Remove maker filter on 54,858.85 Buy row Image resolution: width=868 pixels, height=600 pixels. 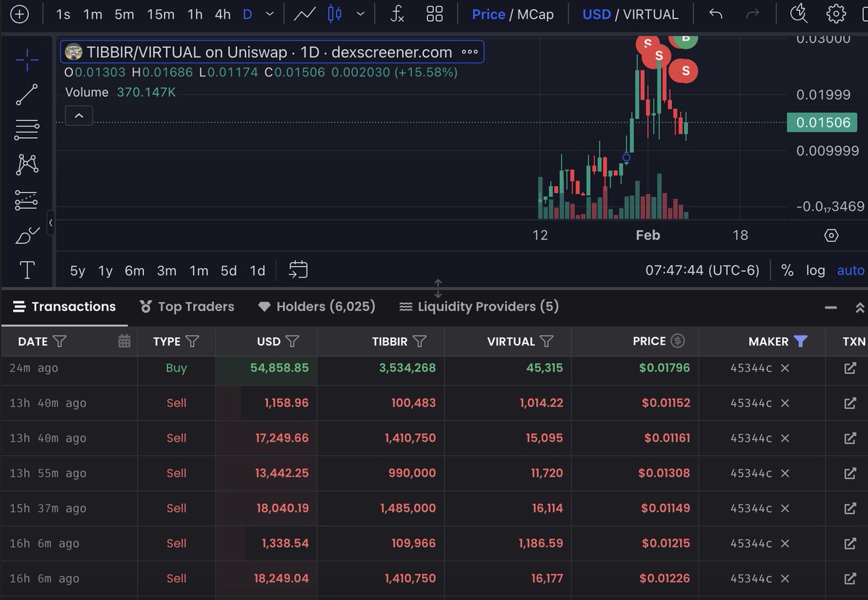[x=785, y=368]
